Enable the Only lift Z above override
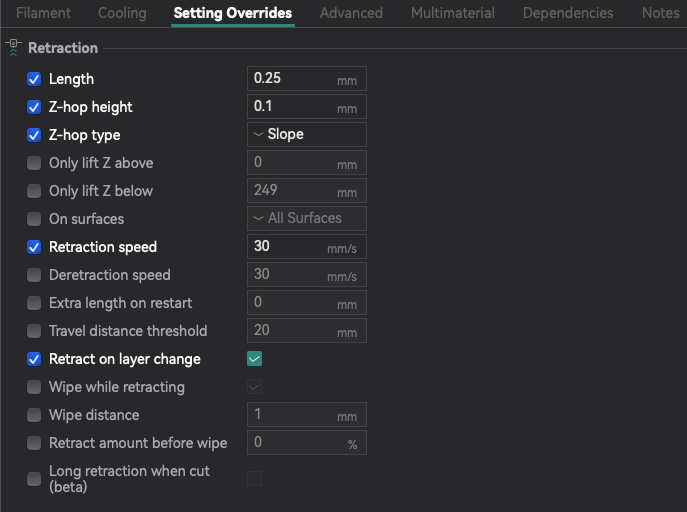 tap(34, 163)
